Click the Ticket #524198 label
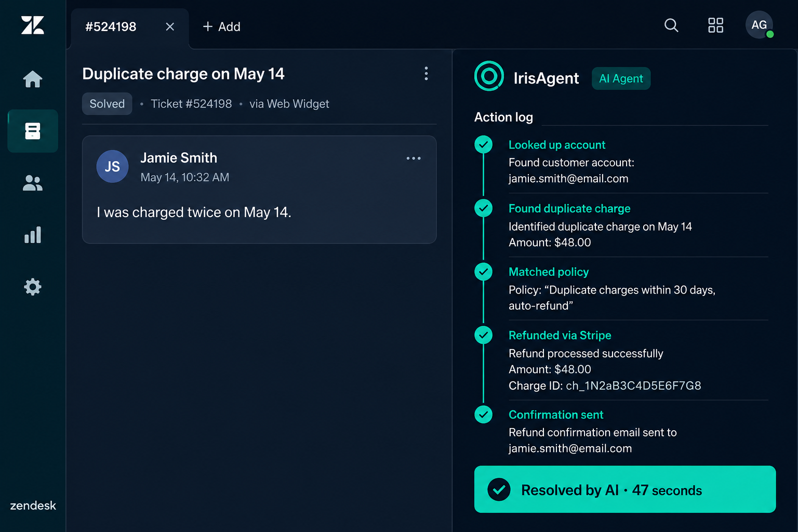Screen dimensions: 798x532 (x=191, y=104)
